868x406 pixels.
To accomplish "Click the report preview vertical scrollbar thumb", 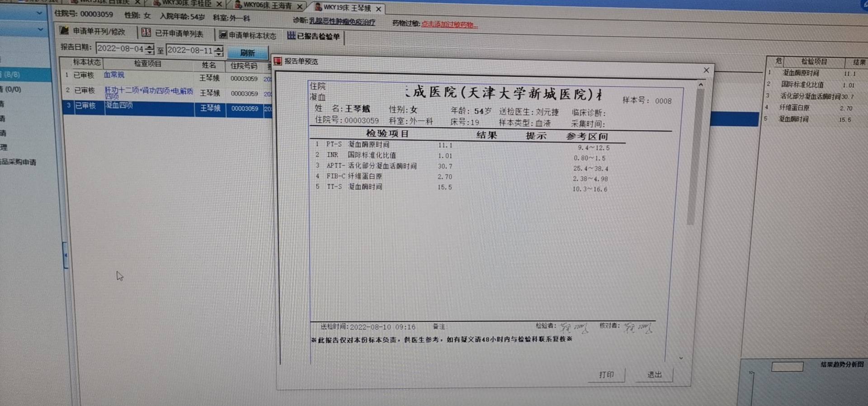I will click(x=696, y=156).
